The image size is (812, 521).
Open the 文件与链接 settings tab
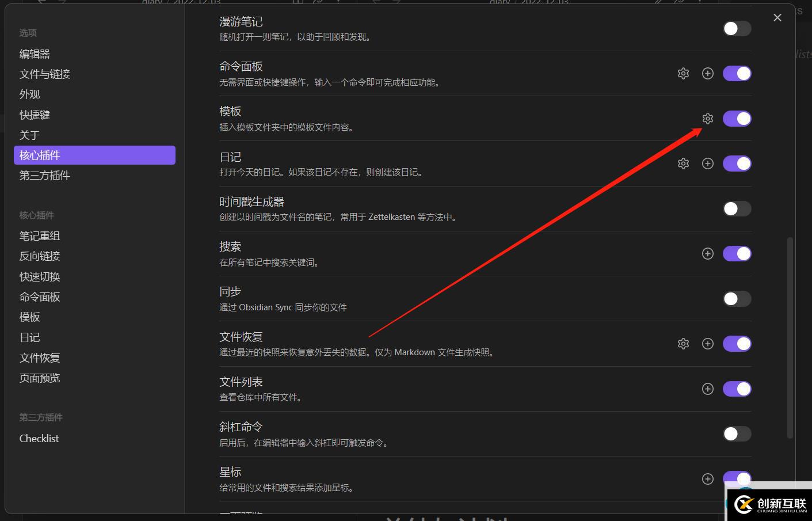coord(94,74)
